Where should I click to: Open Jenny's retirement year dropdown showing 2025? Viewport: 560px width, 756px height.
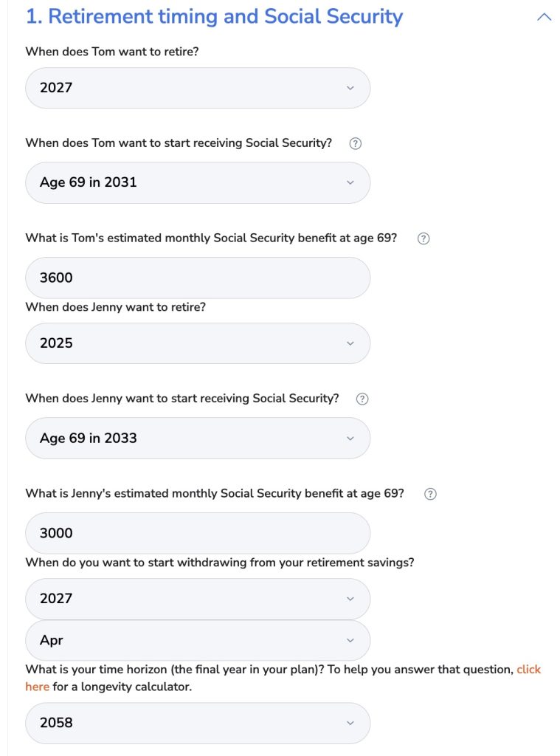coord(197,343)
